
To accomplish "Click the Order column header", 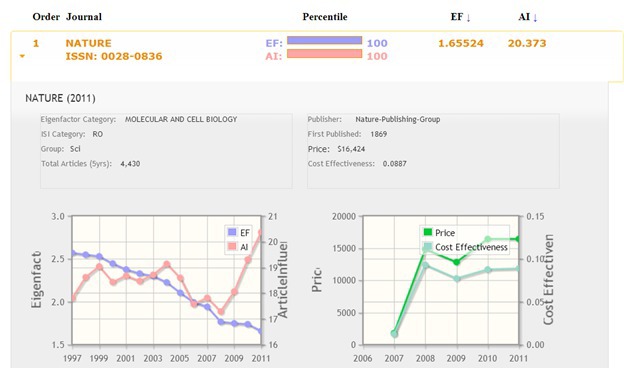I will [46, 17].
